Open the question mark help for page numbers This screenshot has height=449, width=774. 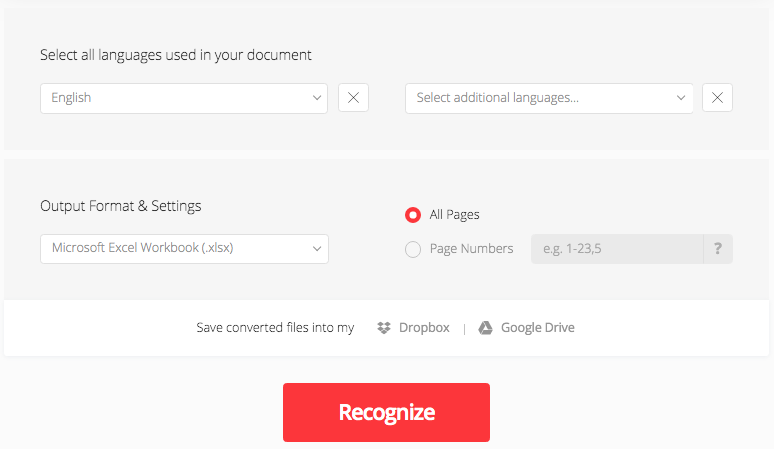click(717, 249)
